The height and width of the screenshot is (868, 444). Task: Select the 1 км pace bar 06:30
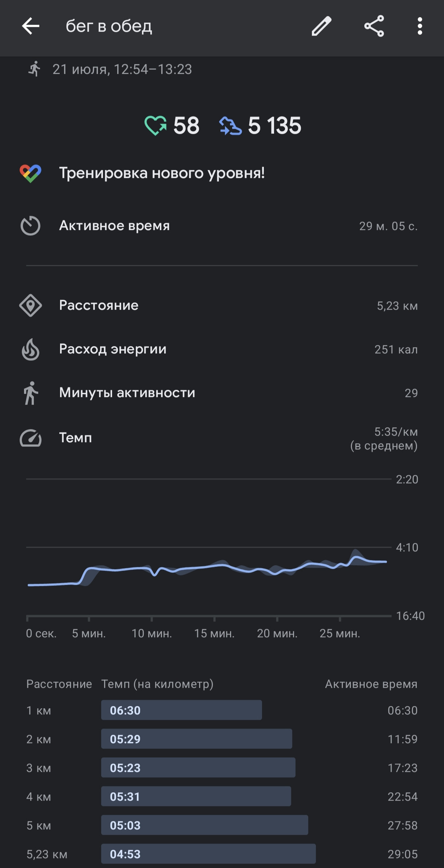(182, 710)
